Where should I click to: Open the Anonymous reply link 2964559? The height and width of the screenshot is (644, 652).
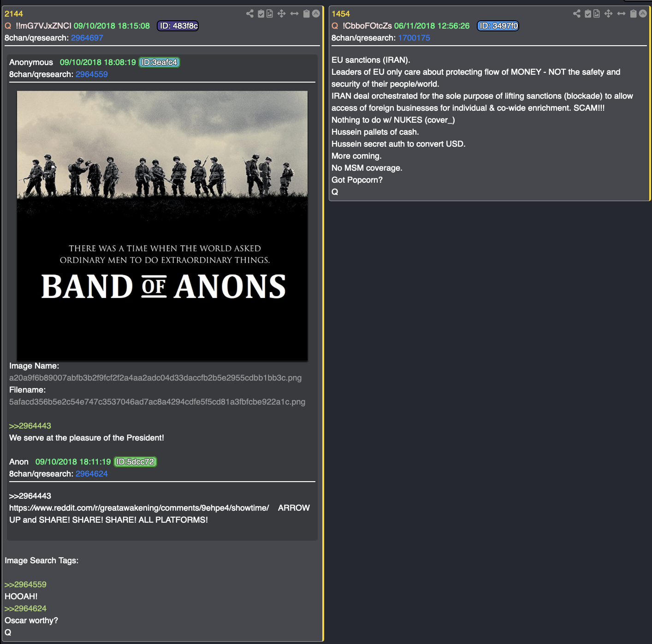[92, 74]
